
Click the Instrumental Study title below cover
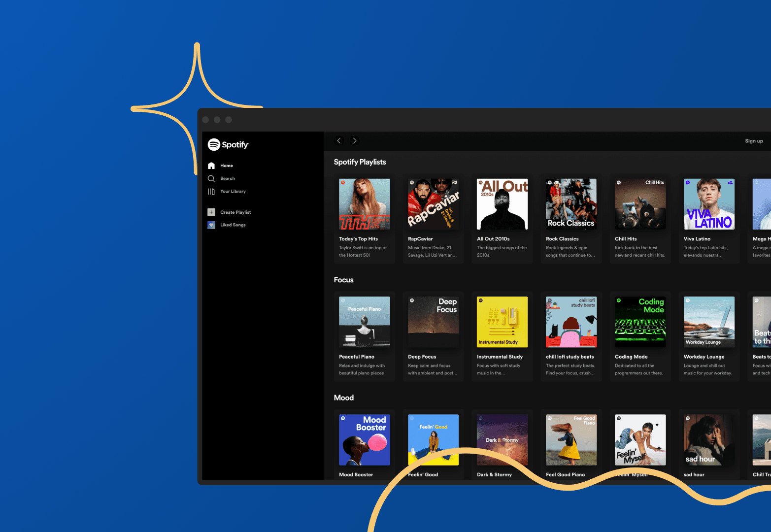(500, 357)
